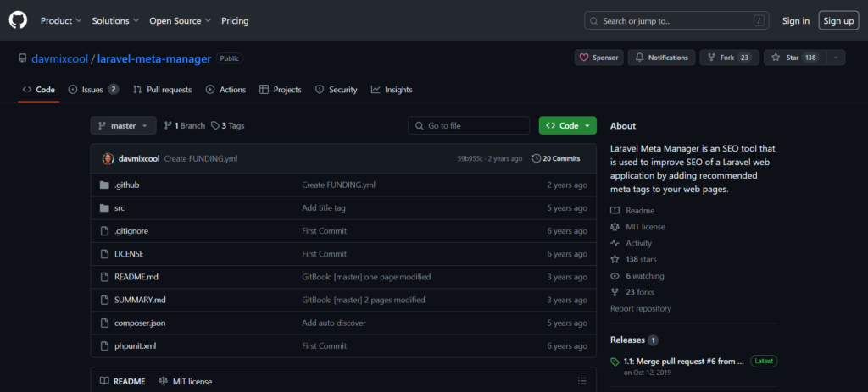Switch to the Issues tab

93,90
